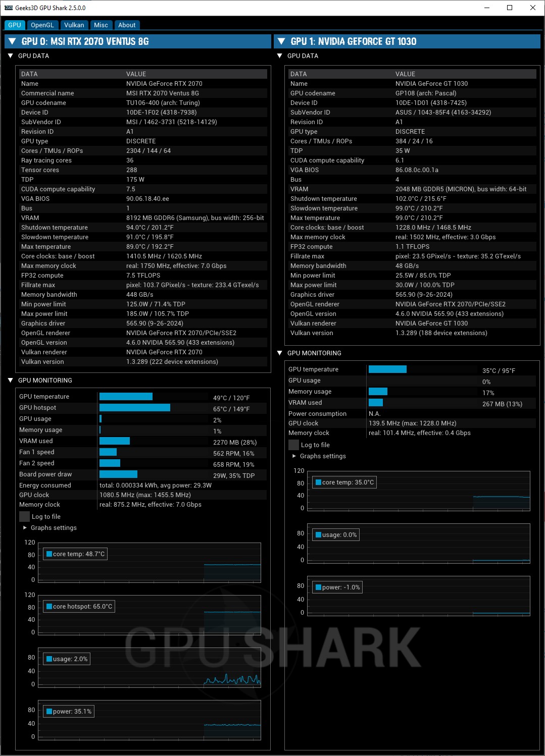Select 'MSI RTX 2070 Ventus 8G' commercial name value

click(163, 93)
